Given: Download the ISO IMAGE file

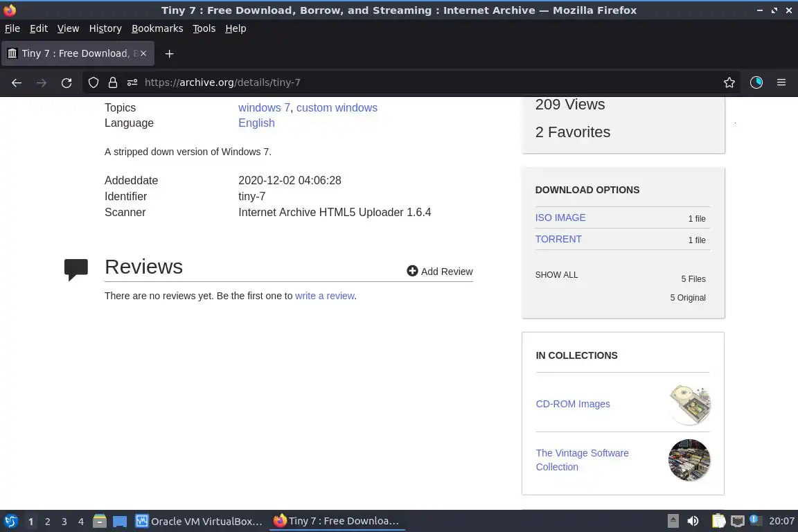Looking at the screenshot, I should point(560,218).
